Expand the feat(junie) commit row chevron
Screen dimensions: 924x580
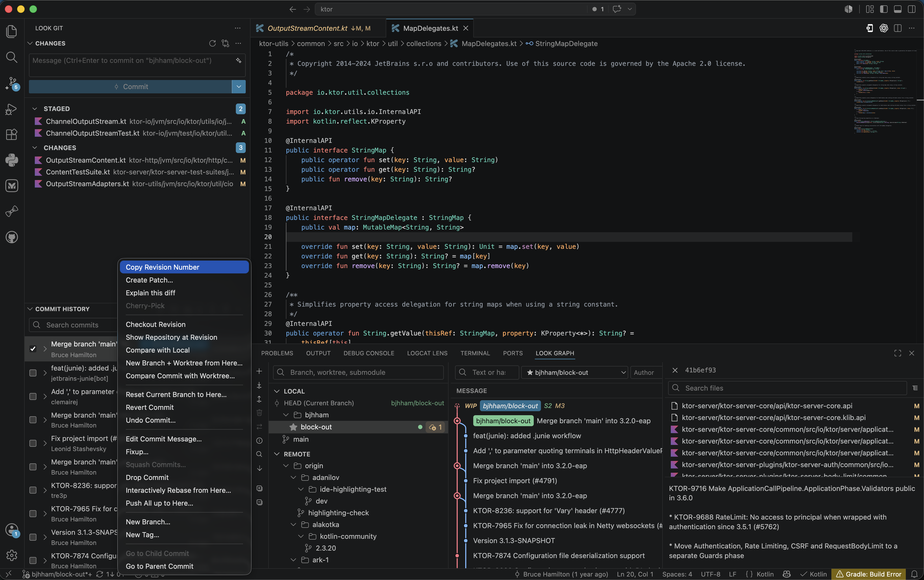coord(45,372)
